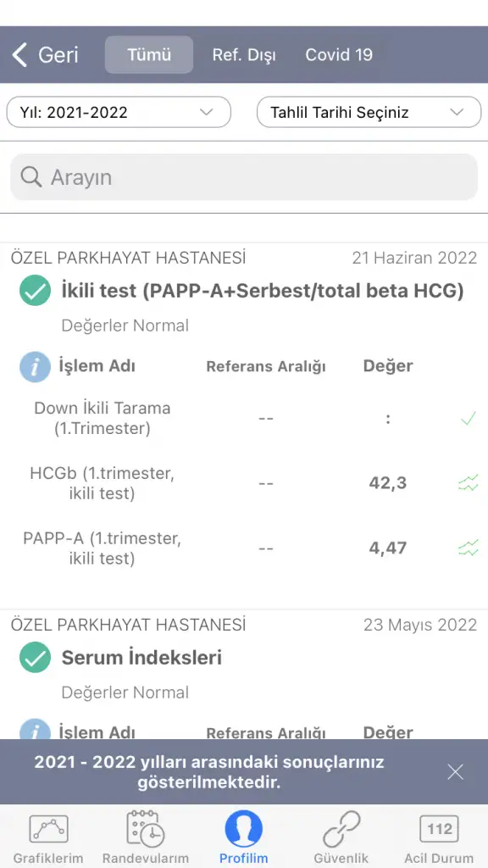Image resolution: width=488 pixels, height=868 pixels.
Task: Select the Tümü tab
Action: (x=149, y=55)
